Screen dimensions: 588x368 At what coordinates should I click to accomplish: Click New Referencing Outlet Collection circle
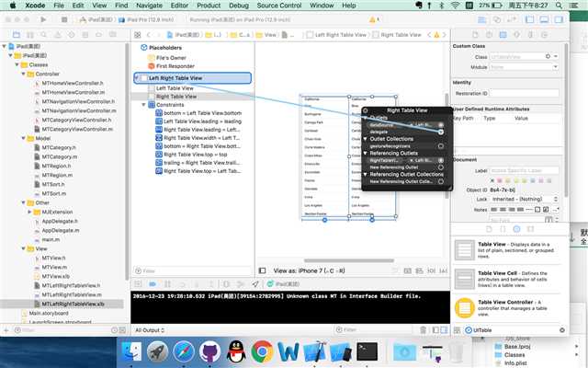(x=441, y=181)
